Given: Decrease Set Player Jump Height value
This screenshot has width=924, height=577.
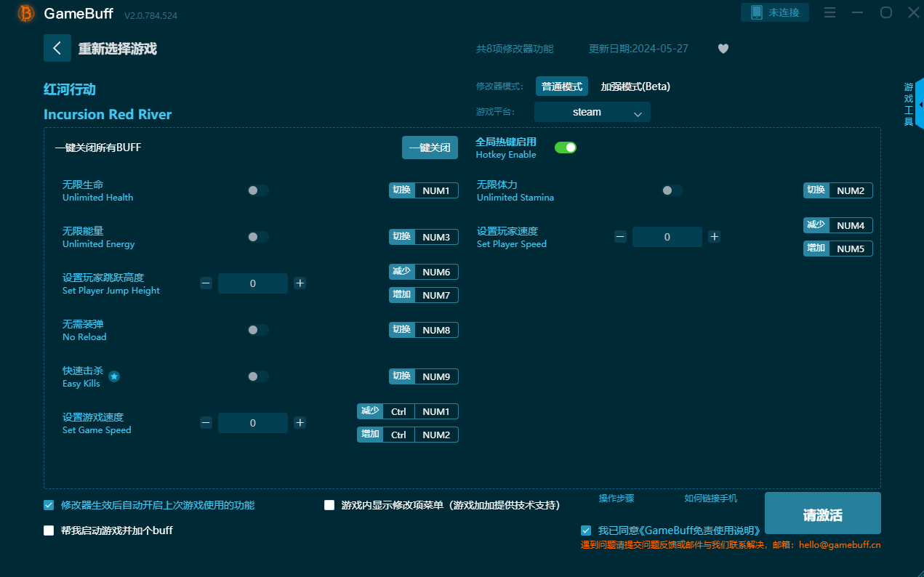Looking at the screenshot, I should pyautogui.click(x=206, y=283).
